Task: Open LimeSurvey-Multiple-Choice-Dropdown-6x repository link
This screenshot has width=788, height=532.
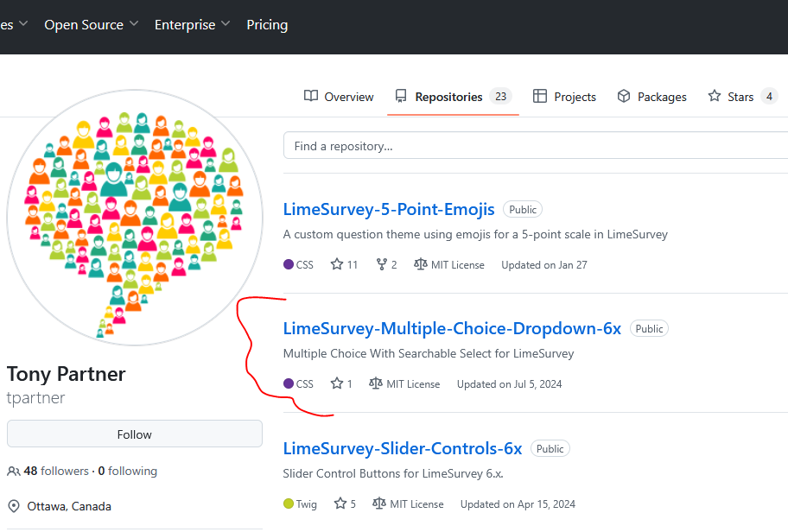Action: coord(452,328)
